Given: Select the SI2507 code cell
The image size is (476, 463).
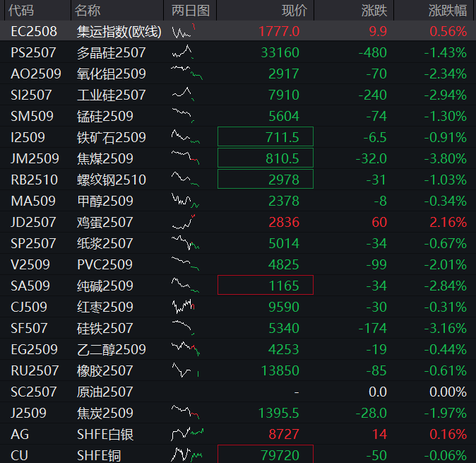Looking at the screenshot, I should pyautogui.click(x=31, y=95).
